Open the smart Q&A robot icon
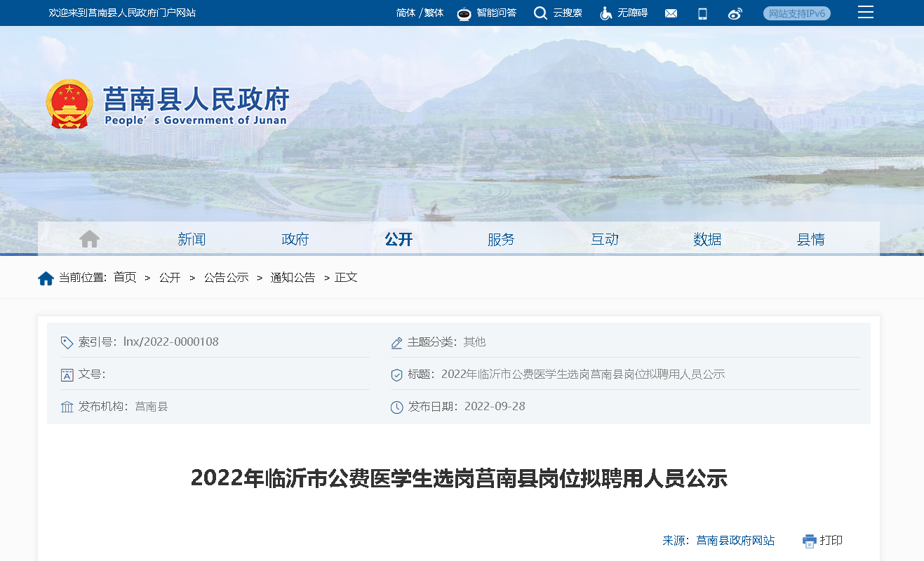The height and width of the screenshot is (561, 924). [x=464, y=13]
